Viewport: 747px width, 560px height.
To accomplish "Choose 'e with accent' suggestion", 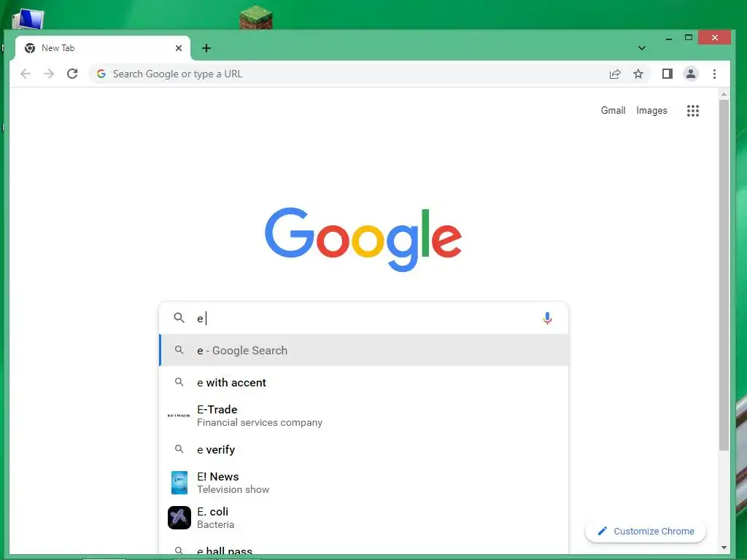I will coord(363,382).
